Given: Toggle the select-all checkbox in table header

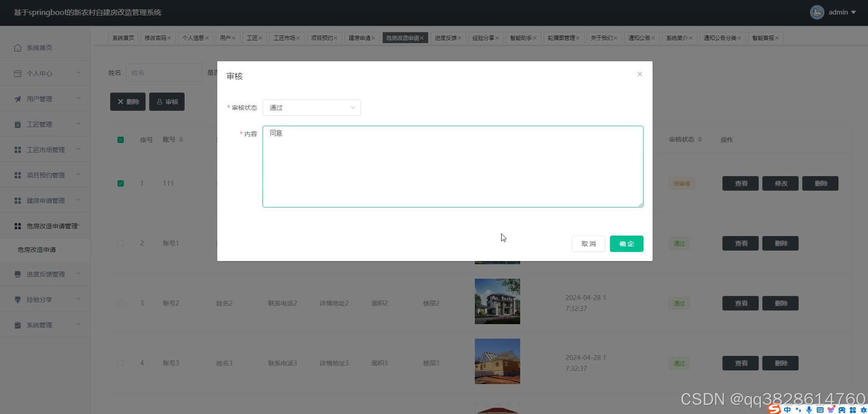Looking at the screenshot, I should [121, 140].
